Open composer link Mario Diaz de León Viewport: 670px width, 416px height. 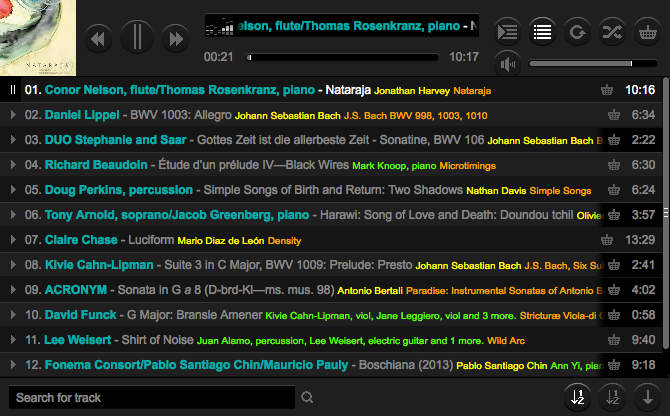[x=221, y=241]
